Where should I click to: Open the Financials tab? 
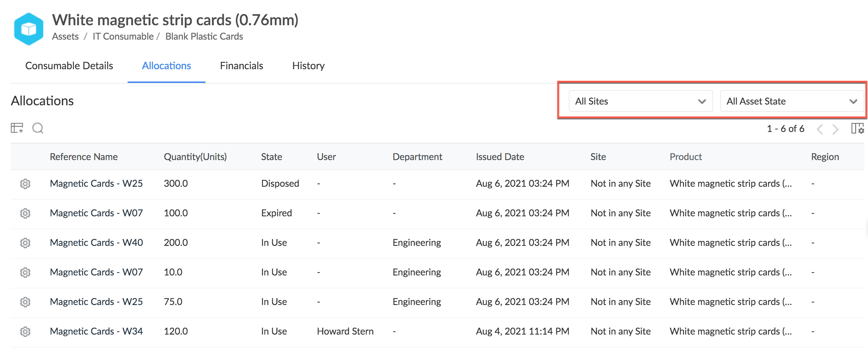(242, 66)
